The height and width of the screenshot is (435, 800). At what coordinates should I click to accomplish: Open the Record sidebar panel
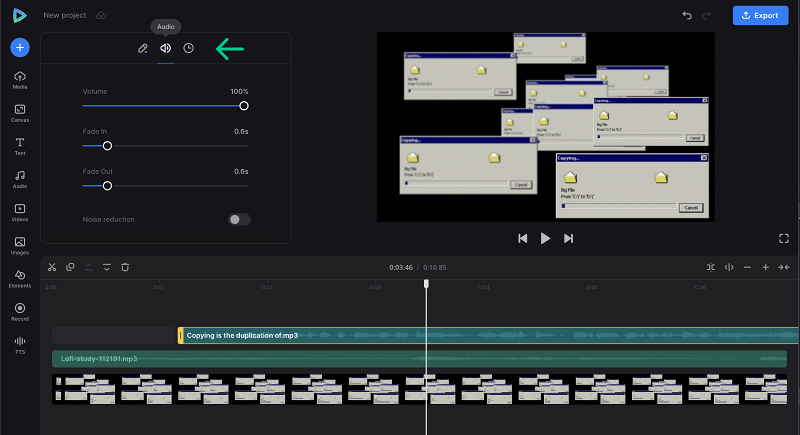pos(20,312)
